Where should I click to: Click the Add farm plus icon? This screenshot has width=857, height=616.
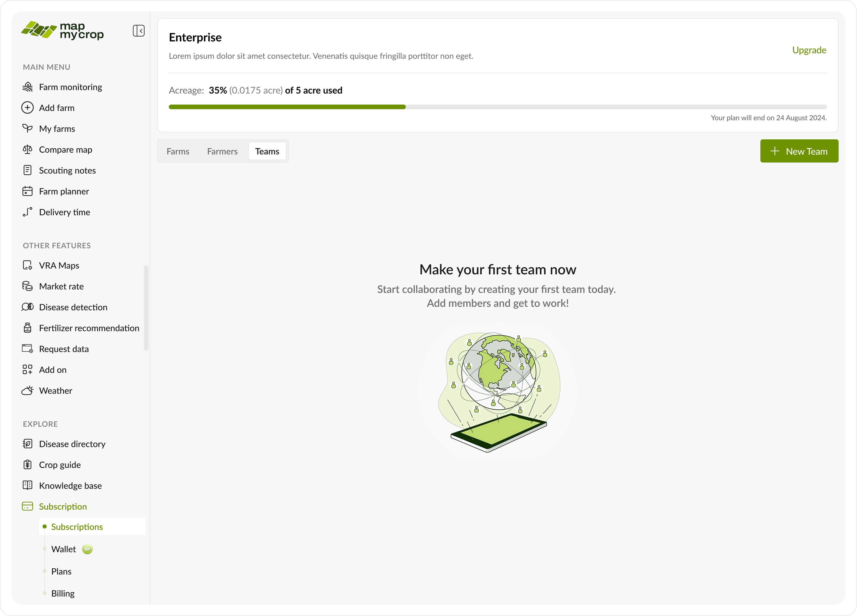coord(27,108)
